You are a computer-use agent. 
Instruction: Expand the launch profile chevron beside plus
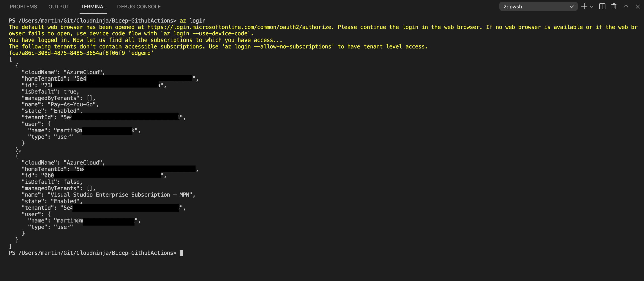point(591,7)
